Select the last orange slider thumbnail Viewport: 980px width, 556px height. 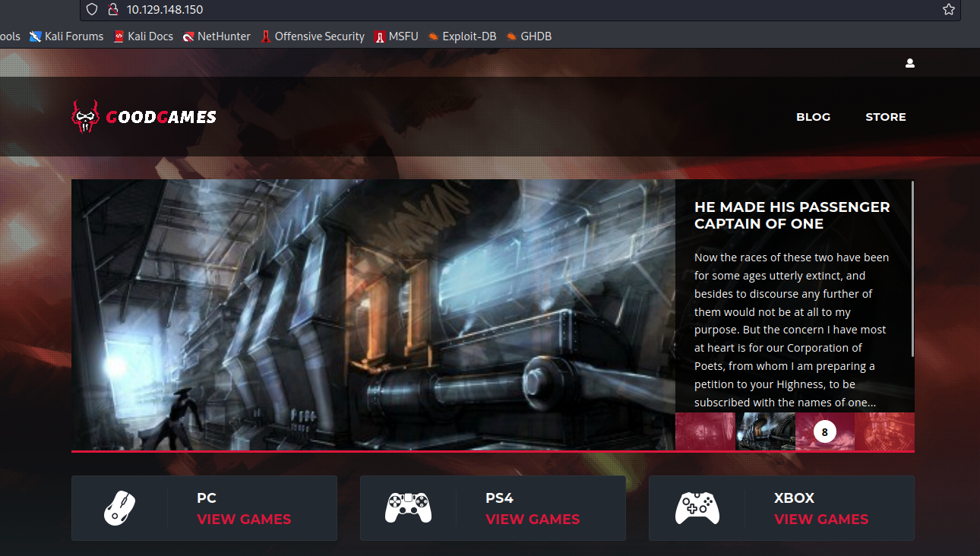point(884,431)
